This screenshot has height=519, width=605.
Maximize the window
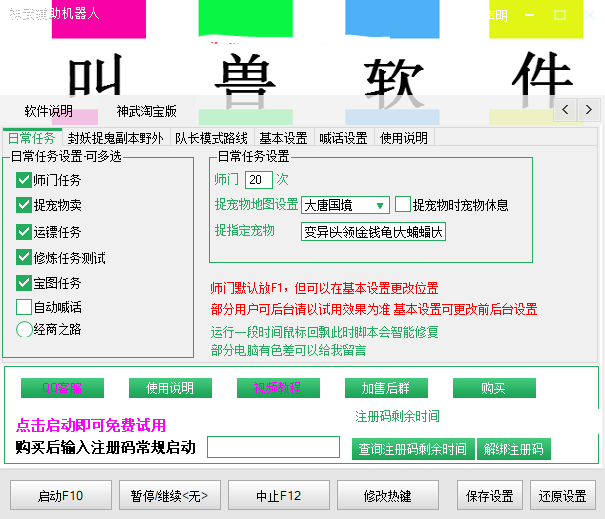pos(560,15)
